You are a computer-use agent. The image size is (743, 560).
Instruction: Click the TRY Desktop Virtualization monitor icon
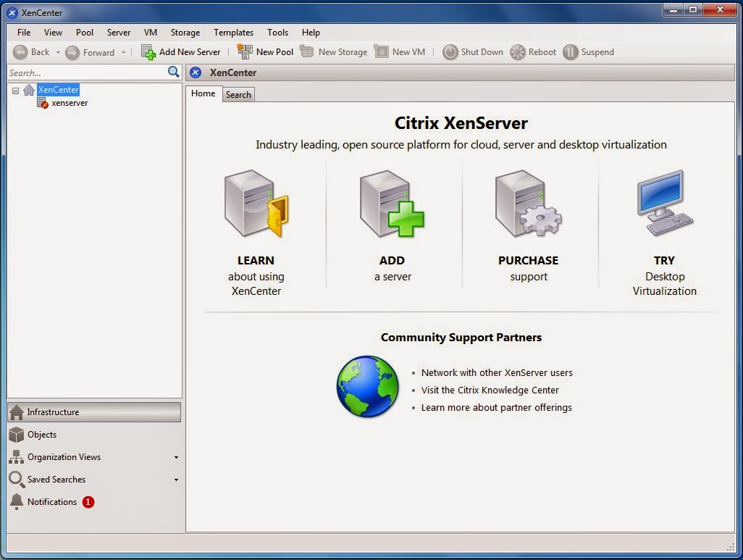pos(665,203)
